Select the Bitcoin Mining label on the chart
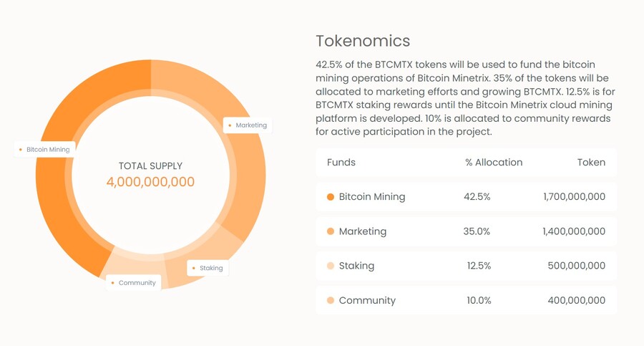 (x=47, y=150)
